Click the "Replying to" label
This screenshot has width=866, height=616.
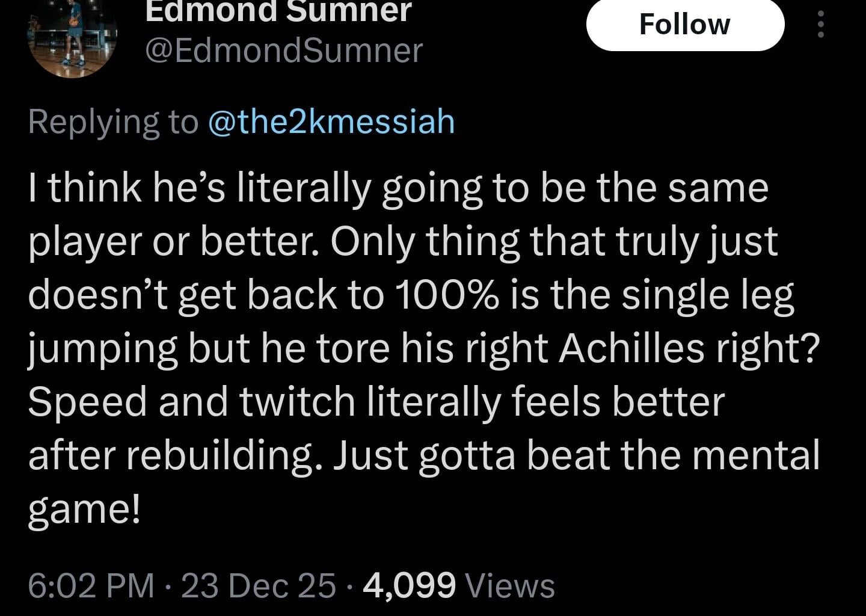tap(112, 121)
